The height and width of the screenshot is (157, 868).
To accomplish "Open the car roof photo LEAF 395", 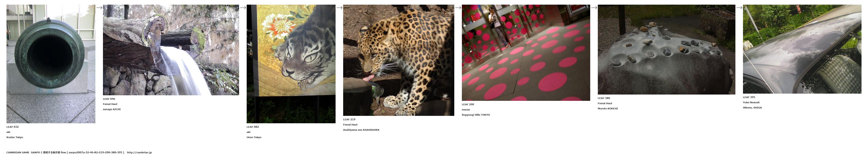I will (x=802, y=49).
